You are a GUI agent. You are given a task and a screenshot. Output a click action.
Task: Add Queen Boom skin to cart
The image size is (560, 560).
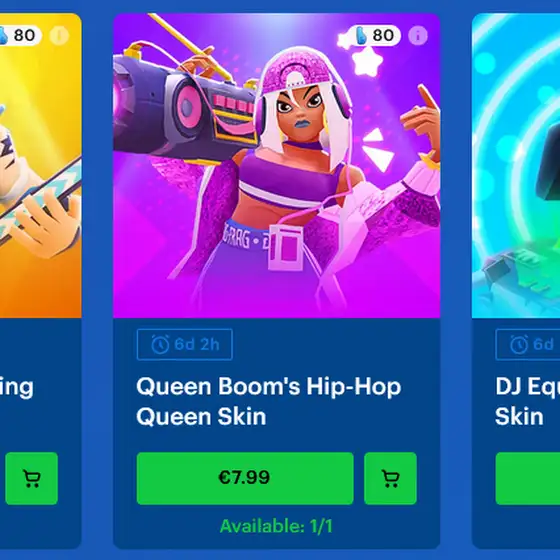point(390,478)
